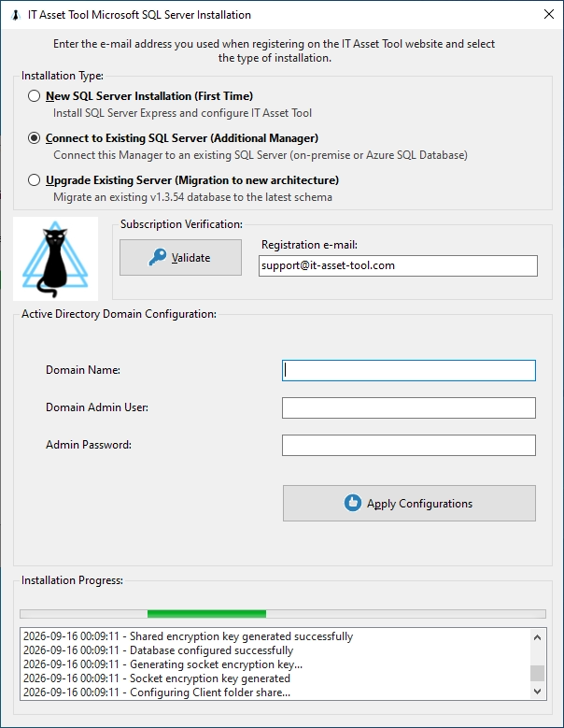Click log scrollbar up arrow
The width and height of the screenshot is (564, 728).
coord(538,637)
